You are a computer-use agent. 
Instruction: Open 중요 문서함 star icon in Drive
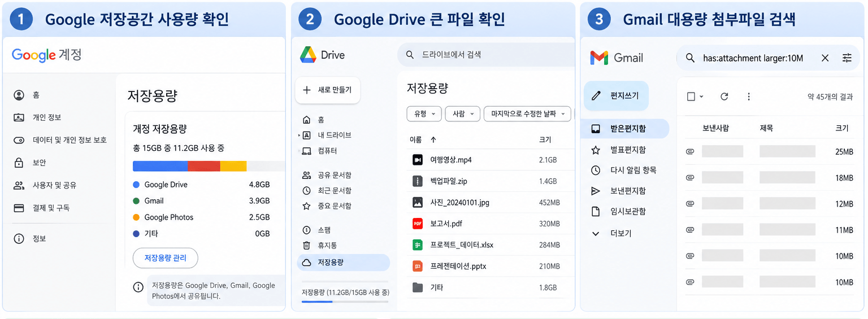[307, 206]
